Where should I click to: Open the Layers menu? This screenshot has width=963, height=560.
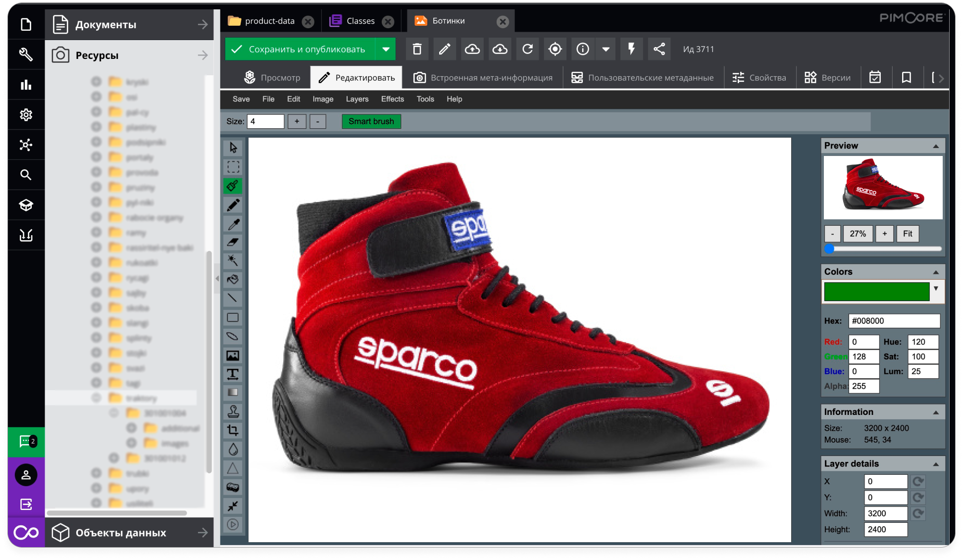pos(357,99)
